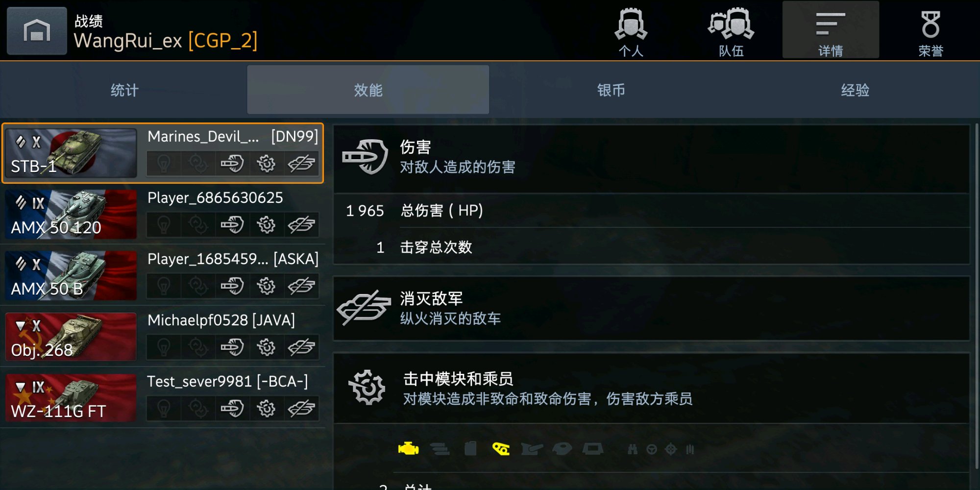Image resolution: width=980 pixels, height=490 pixels.
Task: Switch to the 银币 credits tab
Action: coord(611,90)
